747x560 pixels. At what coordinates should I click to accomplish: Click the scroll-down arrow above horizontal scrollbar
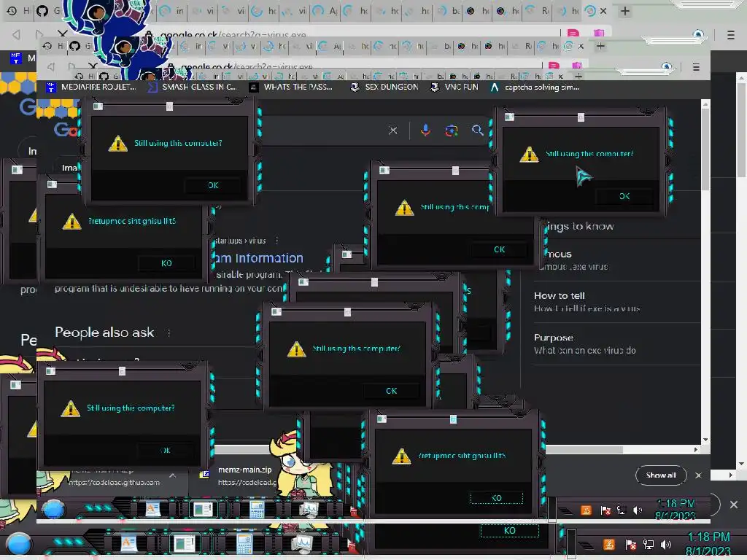click(x=705, y=440)
